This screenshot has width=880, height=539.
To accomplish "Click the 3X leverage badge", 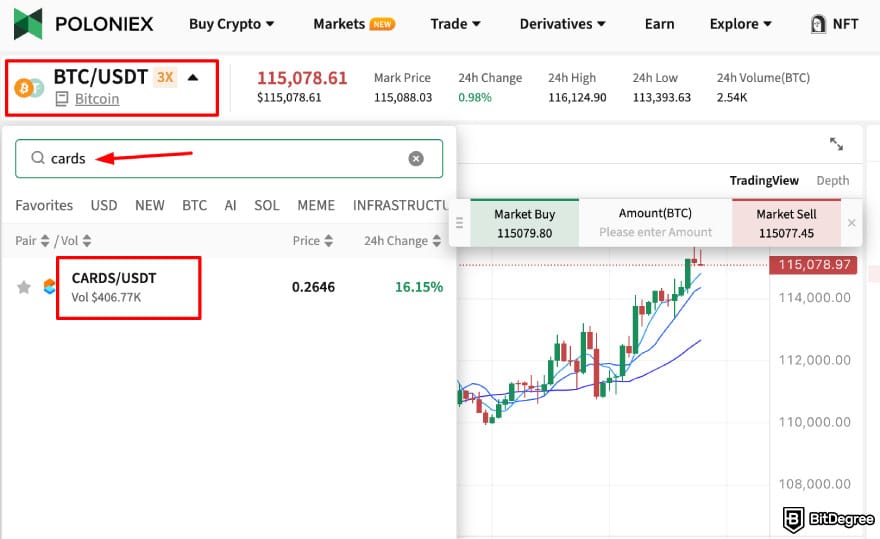I will tap(165, 77).
